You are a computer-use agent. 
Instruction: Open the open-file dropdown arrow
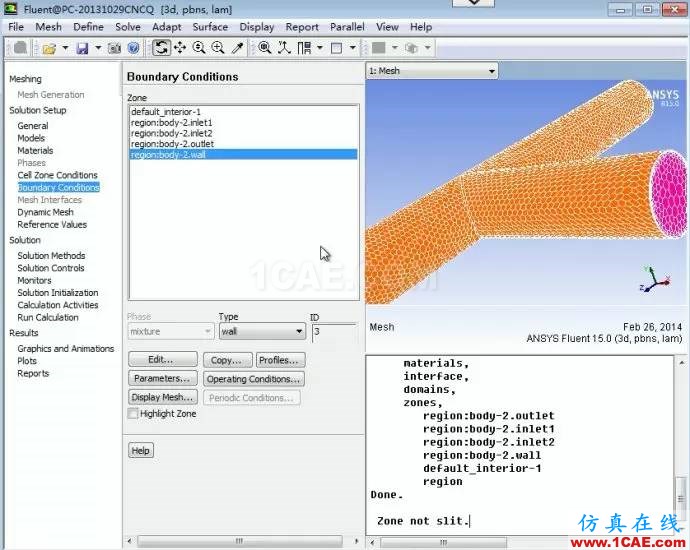(65, 48)
